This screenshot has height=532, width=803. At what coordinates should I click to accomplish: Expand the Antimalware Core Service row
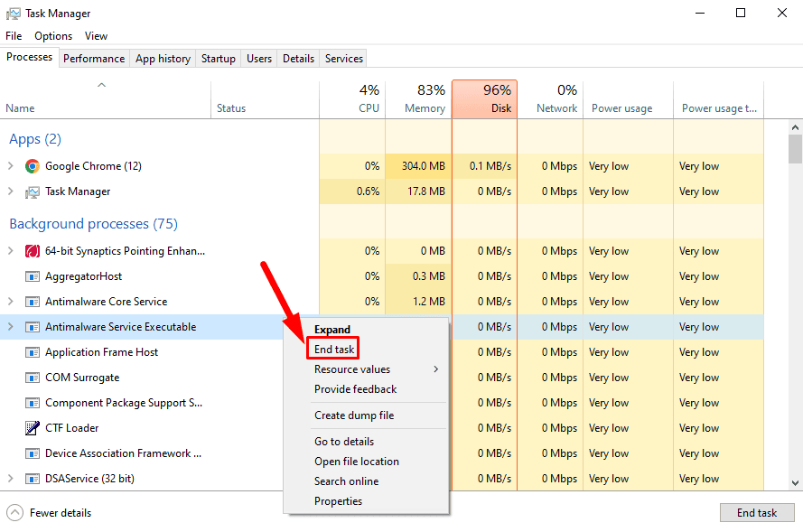click(x=10, y=302)
